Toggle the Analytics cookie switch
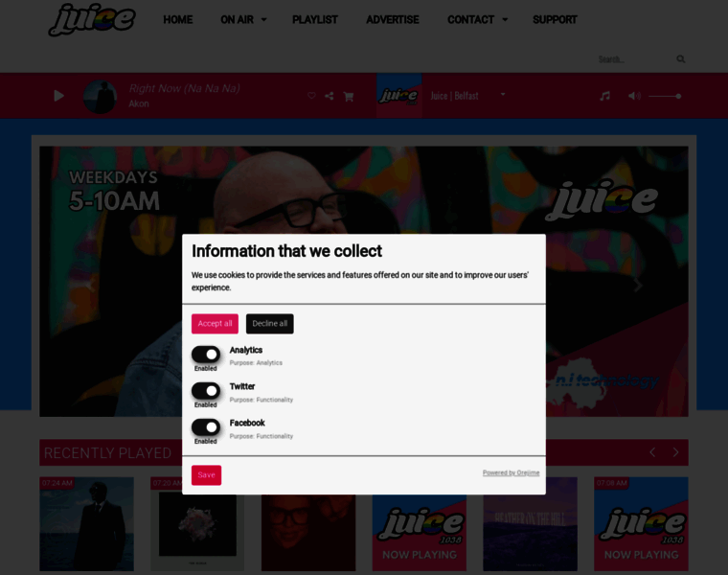This screenshot has width=728, height=575. pyautogui.click(x=206, y=355)
